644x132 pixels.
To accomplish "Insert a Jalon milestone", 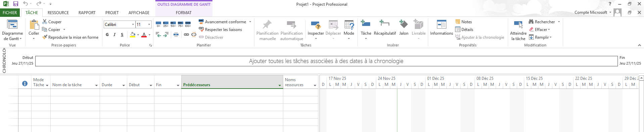I will pos(404,28).
